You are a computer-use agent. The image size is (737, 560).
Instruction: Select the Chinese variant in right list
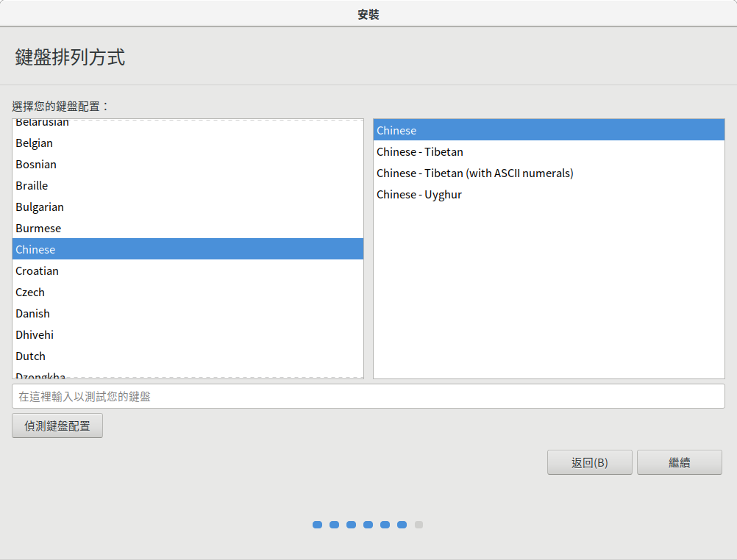[396, 131]
